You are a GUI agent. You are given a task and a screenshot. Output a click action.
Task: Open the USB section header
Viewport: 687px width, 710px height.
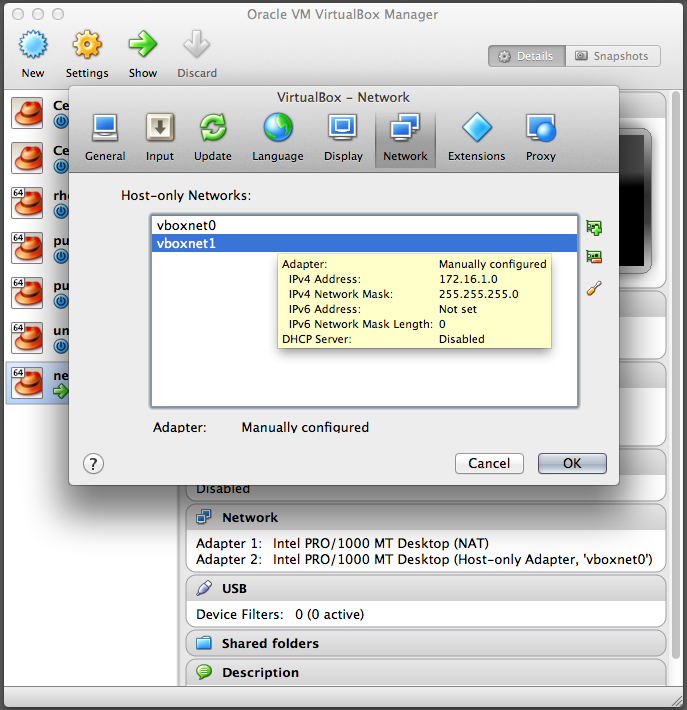coord(426,588)
